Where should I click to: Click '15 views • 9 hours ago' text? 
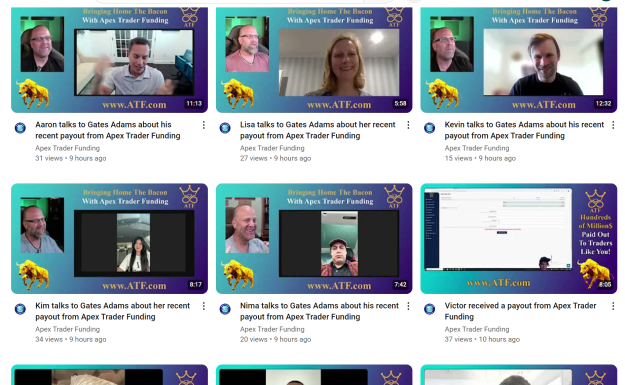pos(480,158)
